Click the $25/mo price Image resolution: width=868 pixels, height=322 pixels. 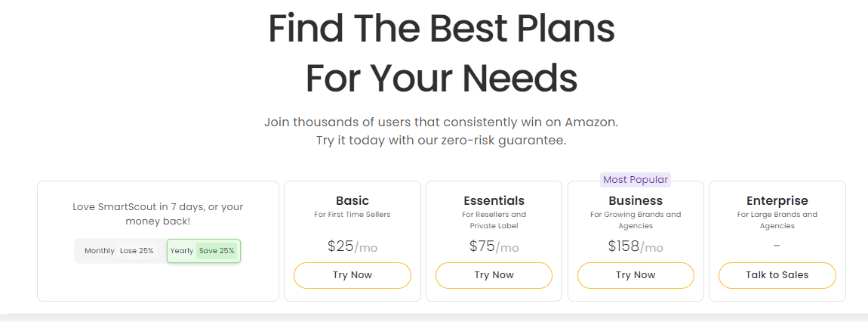(352, 246)
